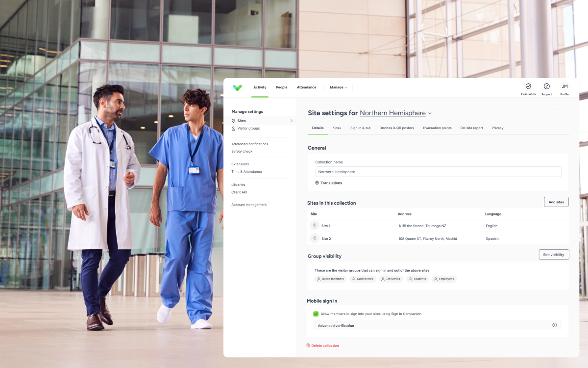Screen dimensions: 588x368
Task: Switch to the Kiosk tab
Action: point(337,128)
